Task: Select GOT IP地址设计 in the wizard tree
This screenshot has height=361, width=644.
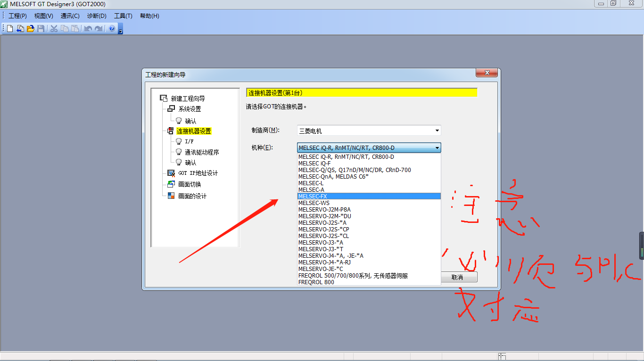Action: [x=198, y=173]
